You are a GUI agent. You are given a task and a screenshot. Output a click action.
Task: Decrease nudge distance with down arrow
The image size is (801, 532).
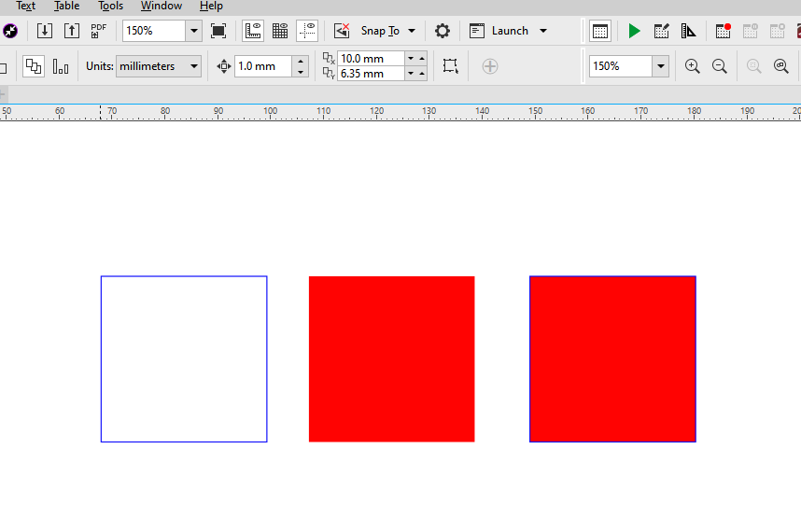pyautogui.click(x=301, y=72)
